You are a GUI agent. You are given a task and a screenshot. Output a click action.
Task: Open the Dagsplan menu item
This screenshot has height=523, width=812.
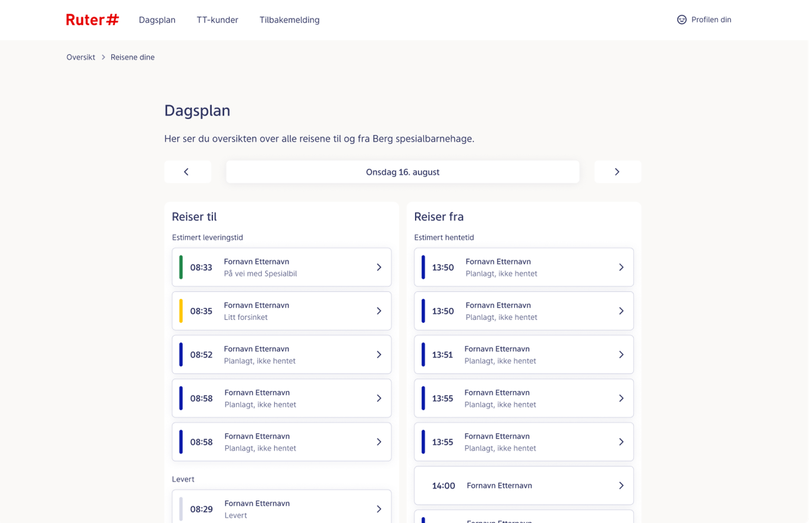[x=157, y=20]
